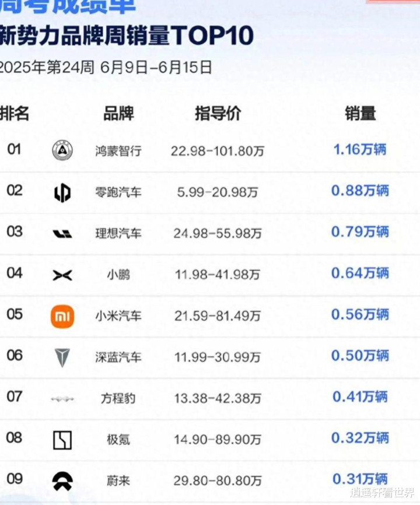Click rank number 06

pyautogui.click(x=15, y=356)
